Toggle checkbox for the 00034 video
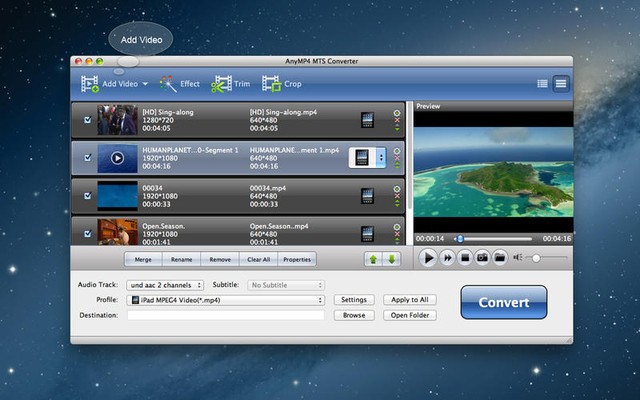 click(87, 196)
